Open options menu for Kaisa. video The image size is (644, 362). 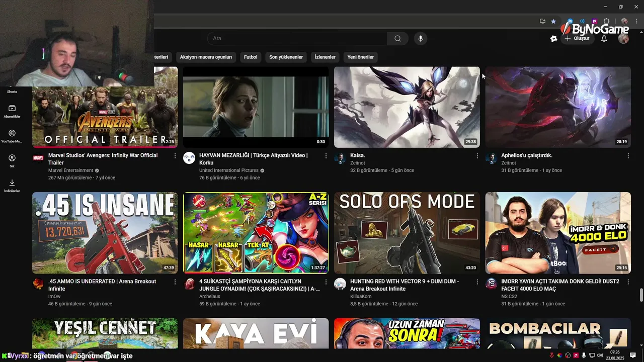(477, 156)
